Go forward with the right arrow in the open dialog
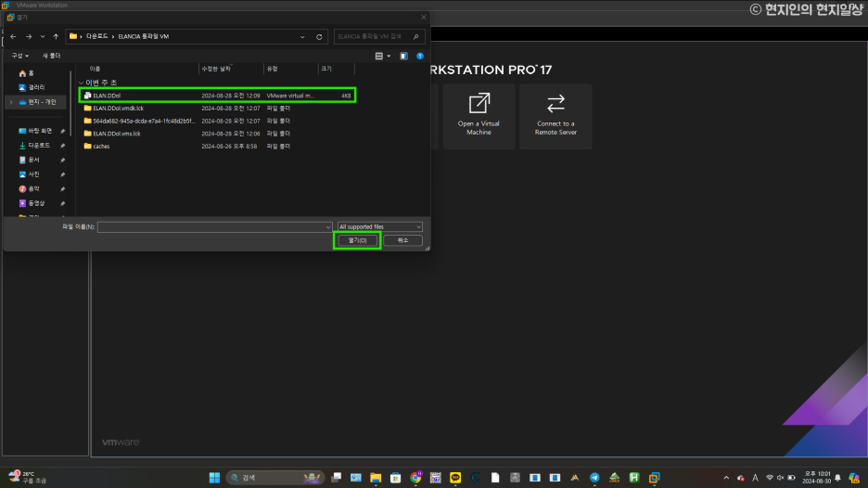The image size is (868, 488). [x=29, y=36]
